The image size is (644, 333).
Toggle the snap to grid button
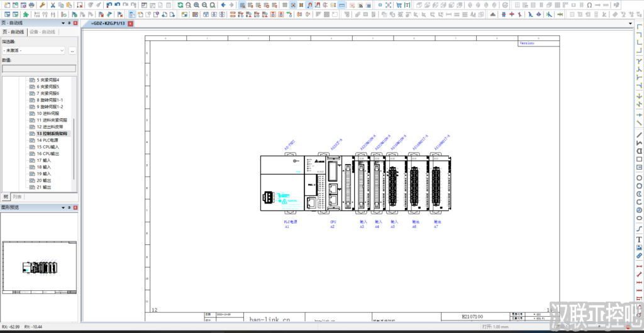pos(293,5)
